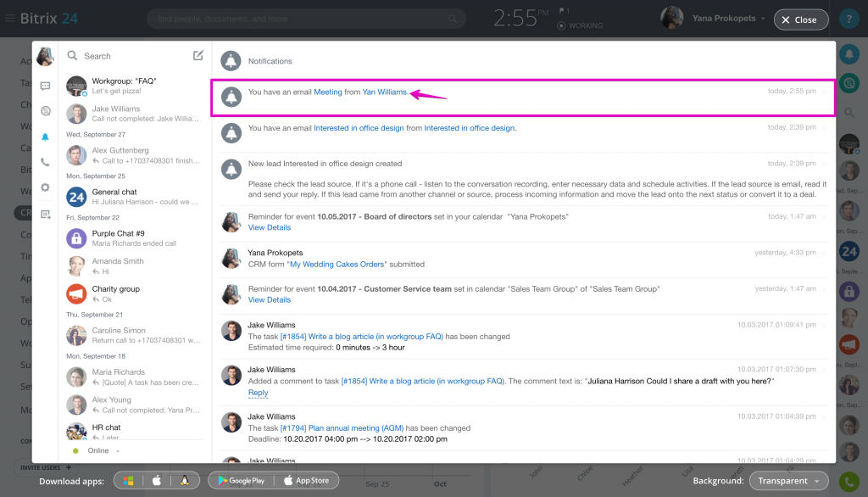This screenshot has height=497, width=868.
Task: Click Reply under Jake Williams comment
Action: click(258, 393)
